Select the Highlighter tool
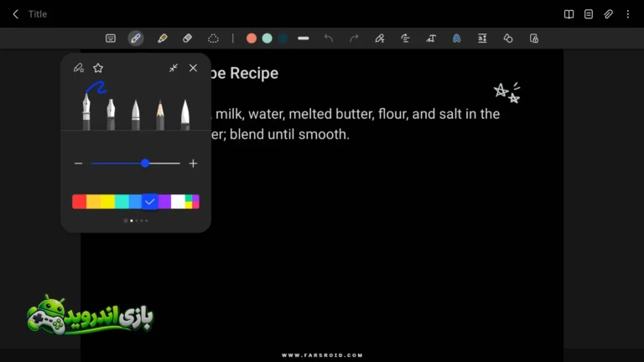 (x=162, y=39)
